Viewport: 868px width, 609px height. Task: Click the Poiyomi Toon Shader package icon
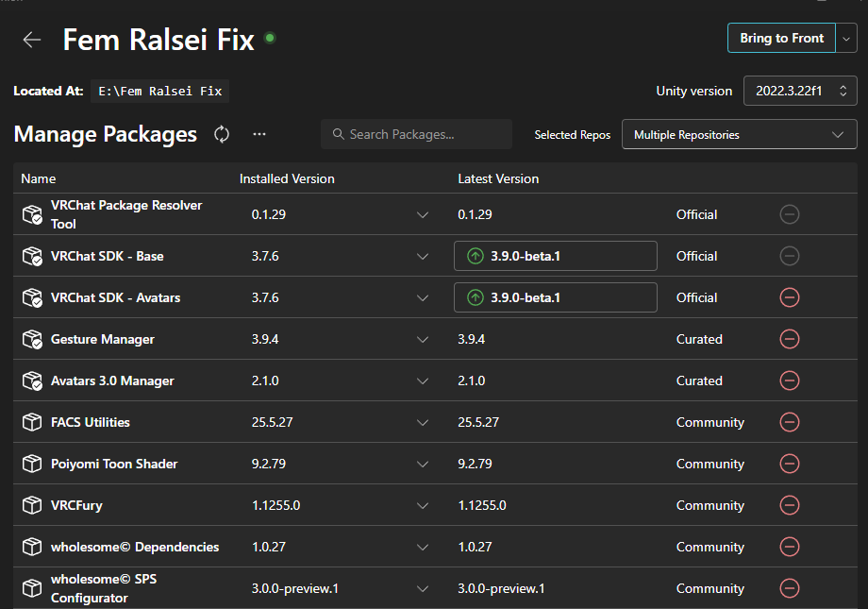pyautogui.click(x=32, y=464)
